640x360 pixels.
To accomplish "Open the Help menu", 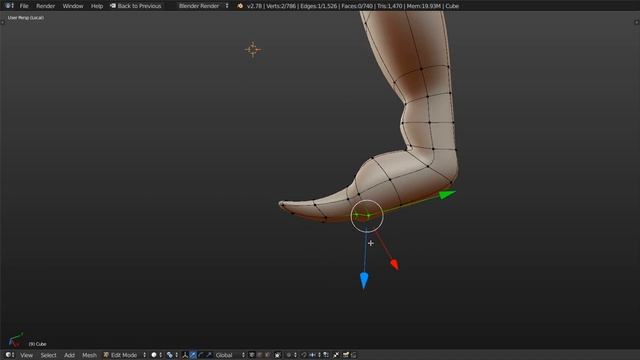I will coord(97,6).
